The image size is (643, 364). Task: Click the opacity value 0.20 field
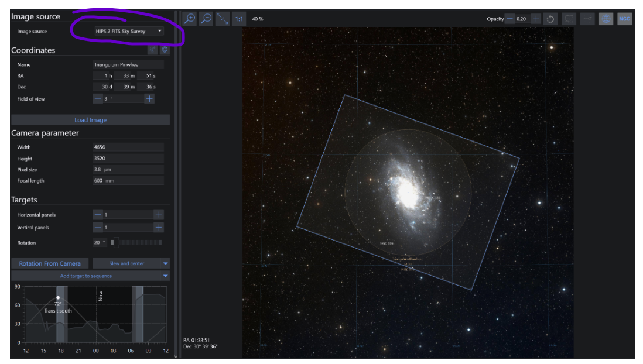pyautogui.click(x=522, y=19)
